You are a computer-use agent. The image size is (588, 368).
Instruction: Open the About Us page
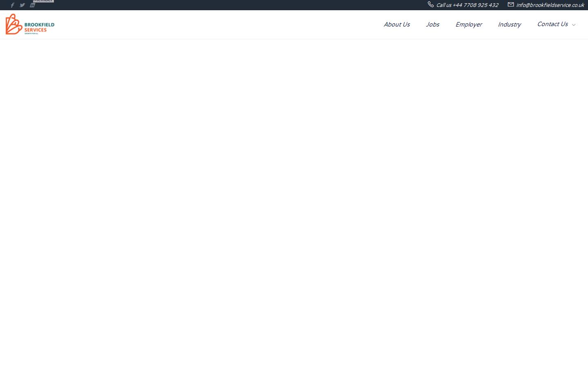(x=396, y=25)
